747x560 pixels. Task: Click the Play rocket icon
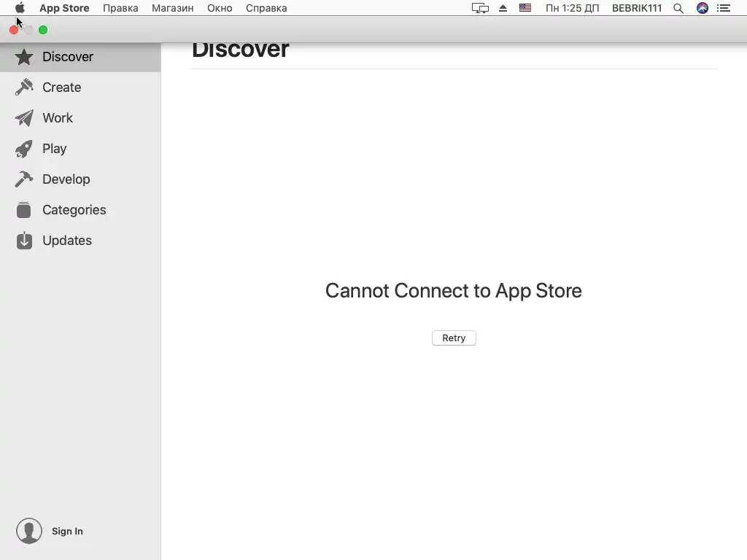(x=24, y=149)
